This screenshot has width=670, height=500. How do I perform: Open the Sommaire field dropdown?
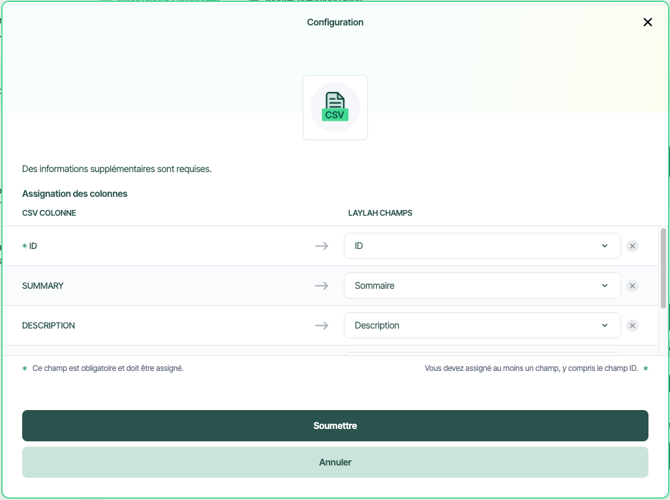[482, 285]
